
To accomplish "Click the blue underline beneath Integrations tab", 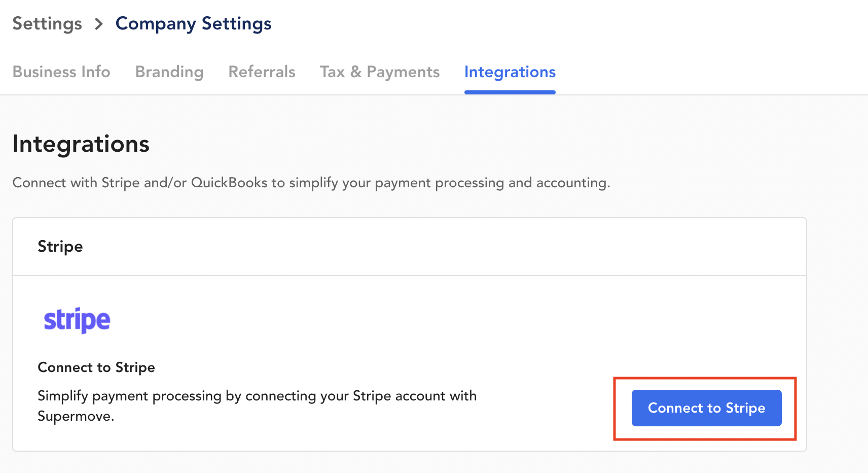I will tap(510, 92).
